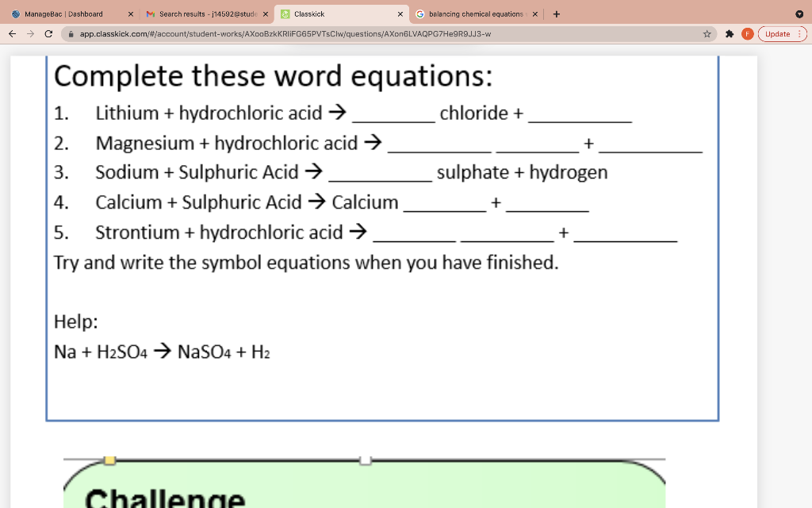Screen dimensions: 812x508
Task: Go back to the previous page
Action: pyautogui.click(x=13, y=33)
